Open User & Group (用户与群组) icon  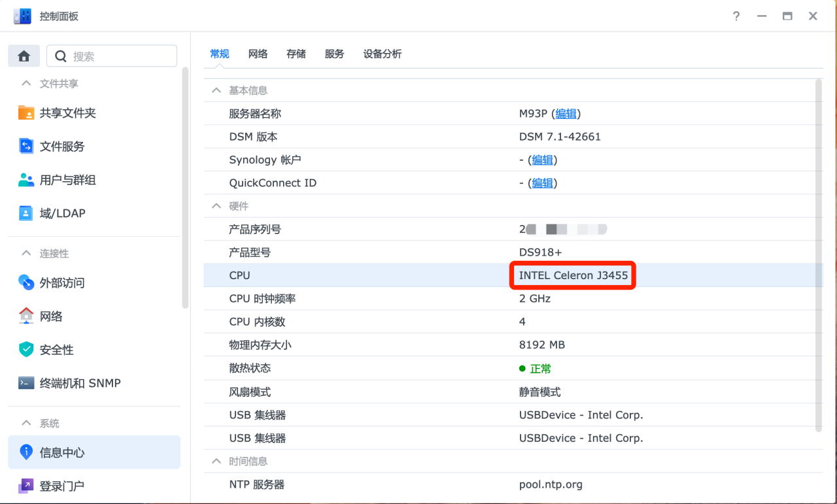pyautogui.click(x=26, y=180)
